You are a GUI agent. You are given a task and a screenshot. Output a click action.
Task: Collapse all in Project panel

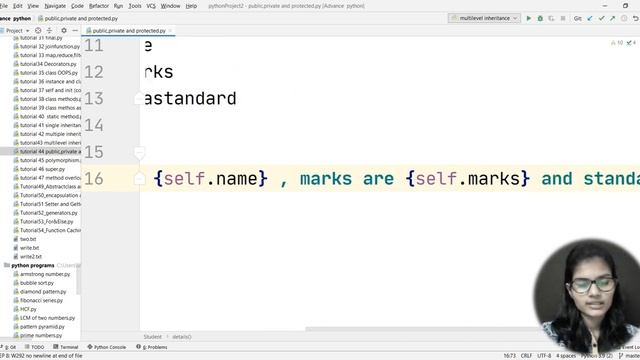49,31
